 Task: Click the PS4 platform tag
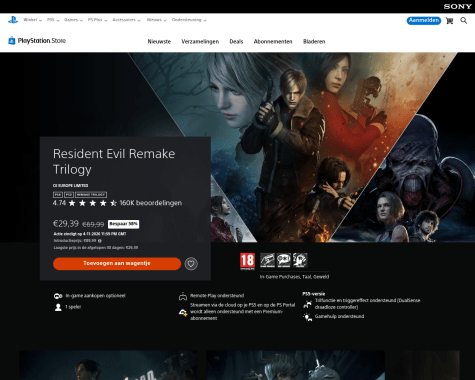[58, 194]
